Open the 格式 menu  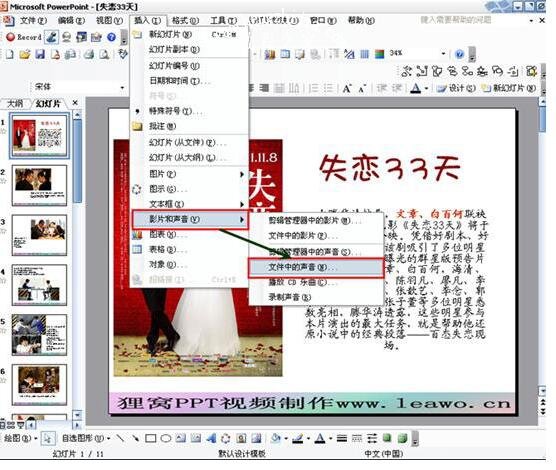pyautogui.click(x=185, y=21)
